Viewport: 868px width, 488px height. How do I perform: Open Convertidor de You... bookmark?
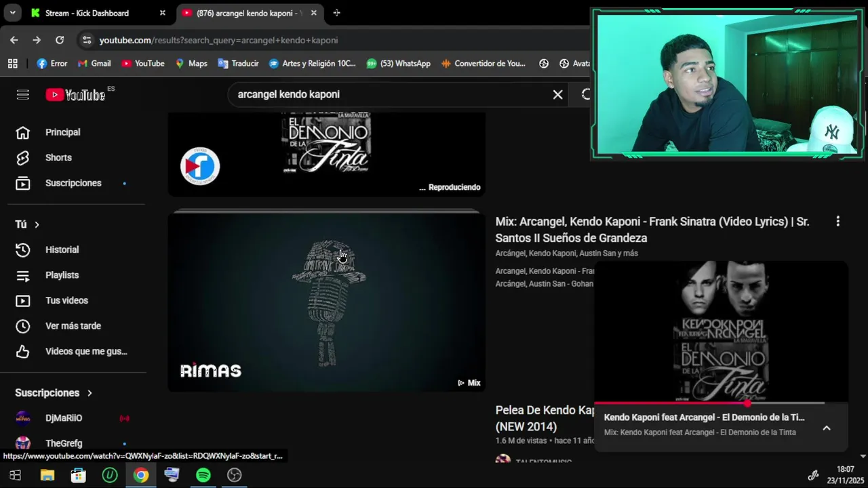(484, 63)
